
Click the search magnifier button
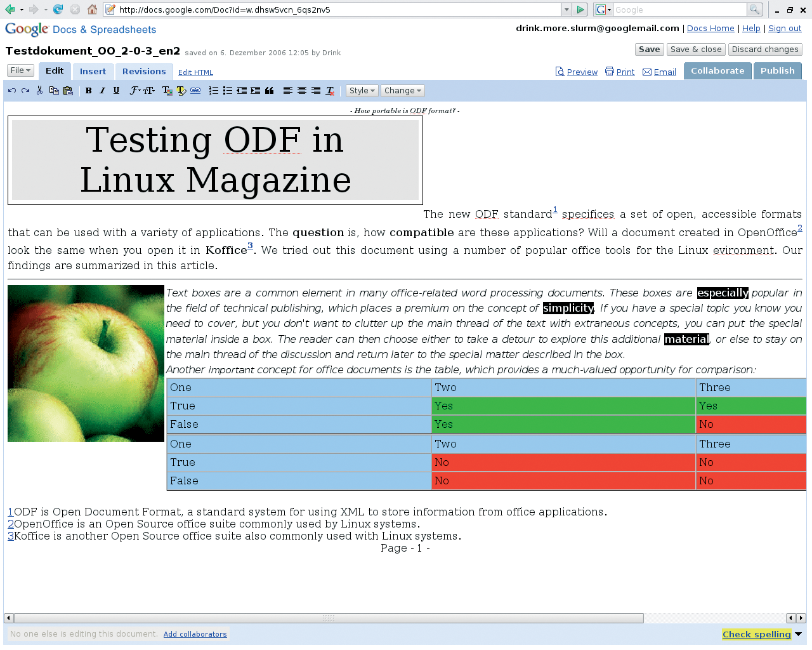754,10
